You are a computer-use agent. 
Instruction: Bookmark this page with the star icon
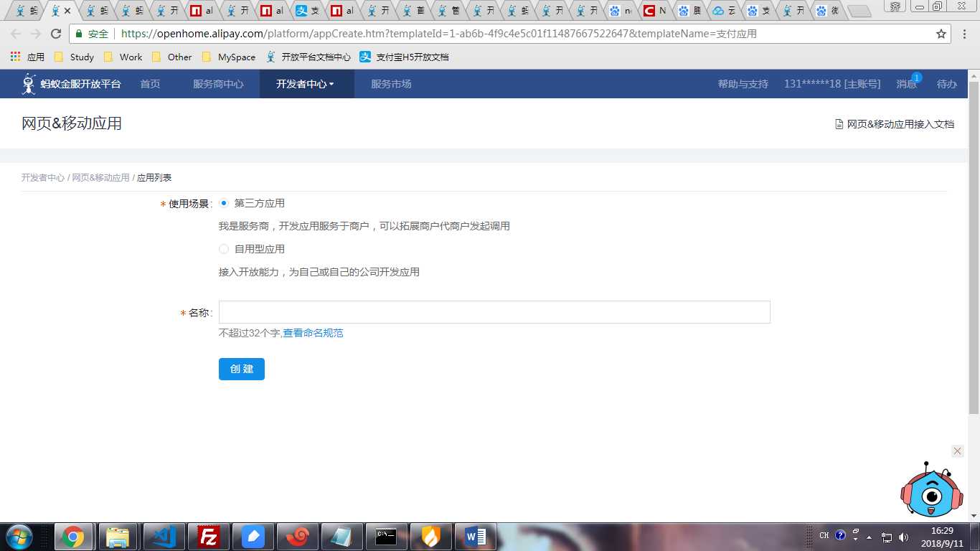point(941,34)
